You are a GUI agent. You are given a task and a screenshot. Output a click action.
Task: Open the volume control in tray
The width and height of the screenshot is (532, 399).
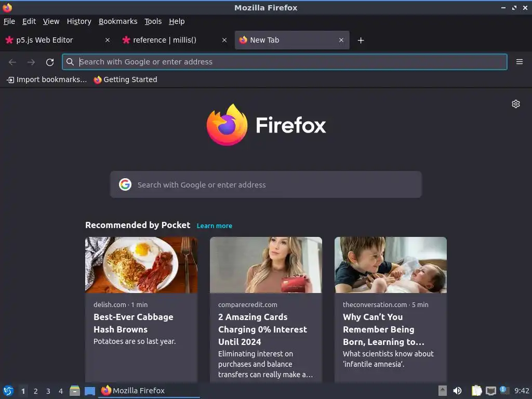click(x=457, y=391)
